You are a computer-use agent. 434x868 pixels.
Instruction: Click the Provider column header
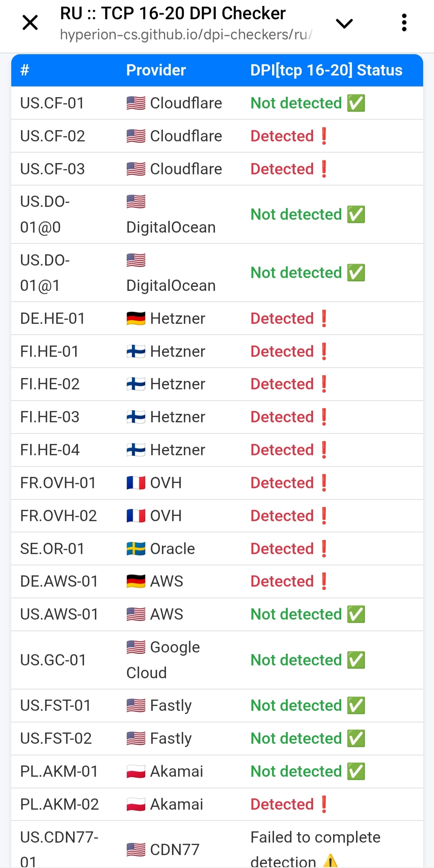click(x=156, y=70)
